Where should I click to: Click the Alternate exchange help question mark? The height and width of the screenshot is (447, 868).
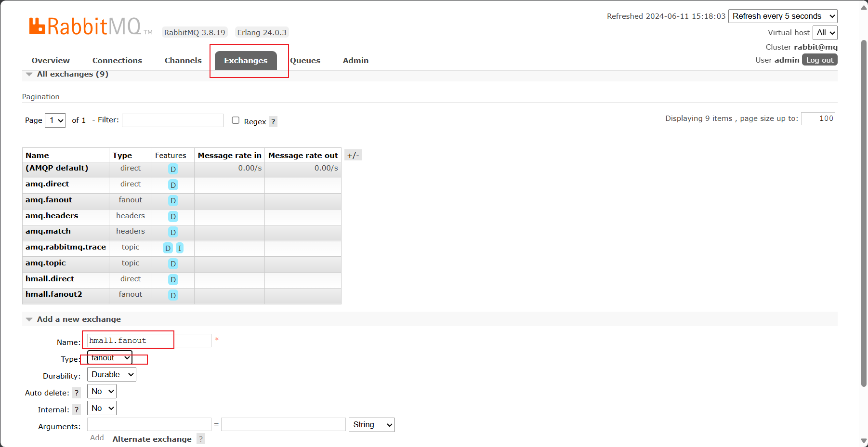[201, 439]
